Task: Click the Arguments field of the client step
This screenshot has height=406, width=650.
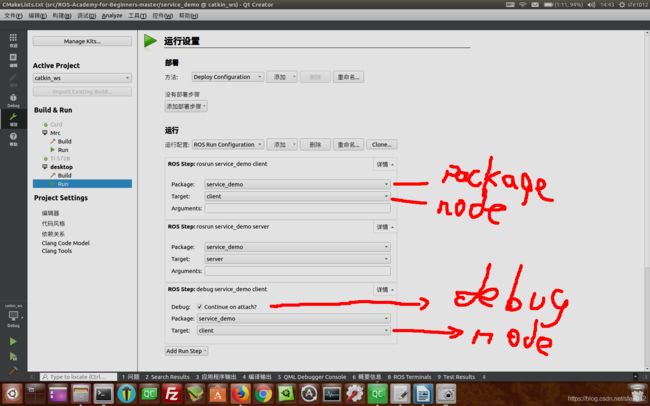Action: (297, 208)
